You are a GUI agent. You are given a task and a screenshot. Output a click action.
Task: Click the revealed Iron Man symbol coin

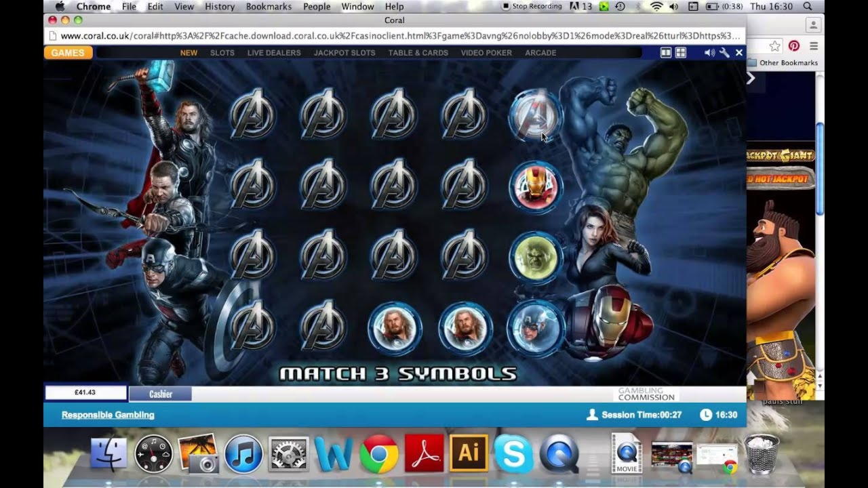tap(536, 187)
